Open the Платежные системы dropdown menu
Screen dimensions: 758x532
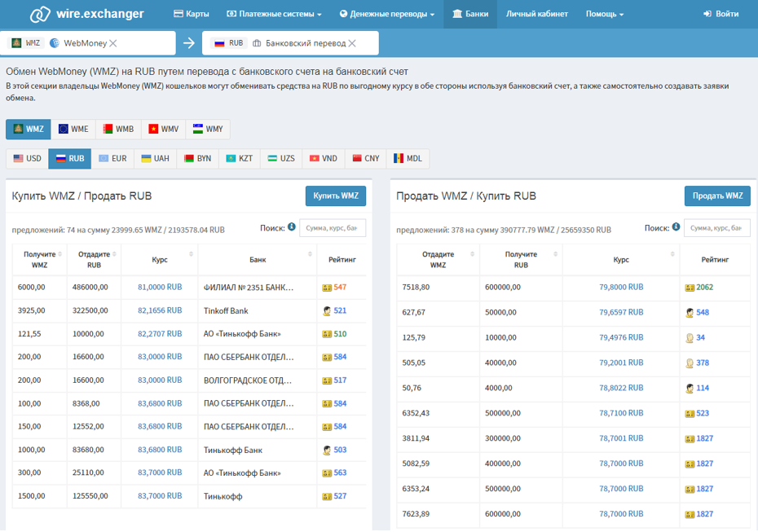pos(274,14)
